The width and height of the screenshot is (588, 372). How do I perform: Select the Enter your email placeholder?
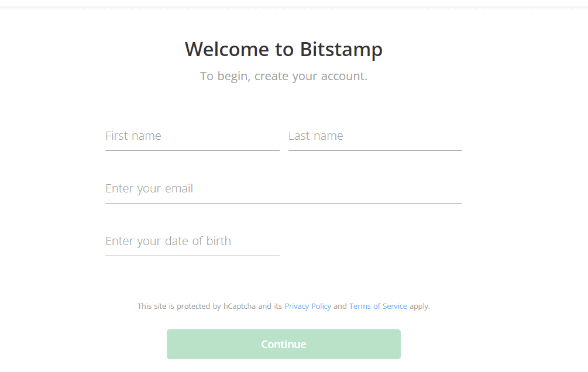(x=149, y=188)
